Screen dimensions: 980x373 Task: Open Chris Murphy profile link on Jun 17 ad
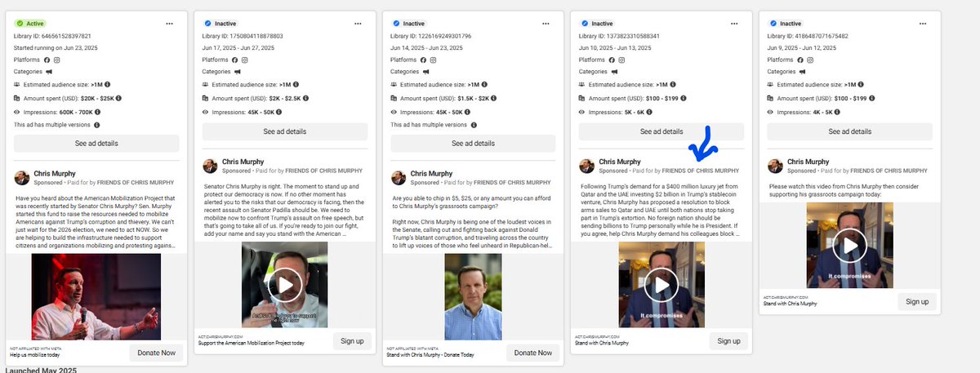click(243, 162)
